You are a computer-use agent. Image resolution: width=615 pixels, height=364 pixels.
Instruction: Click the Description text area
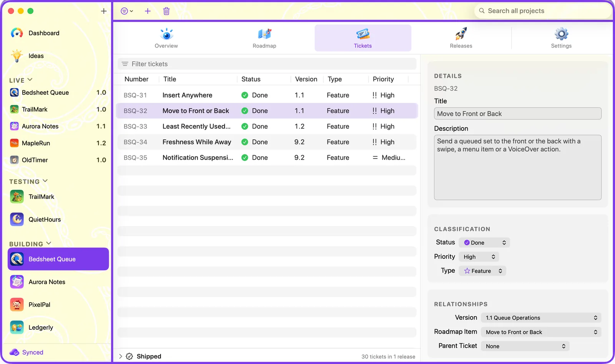(x=518, y=167)
